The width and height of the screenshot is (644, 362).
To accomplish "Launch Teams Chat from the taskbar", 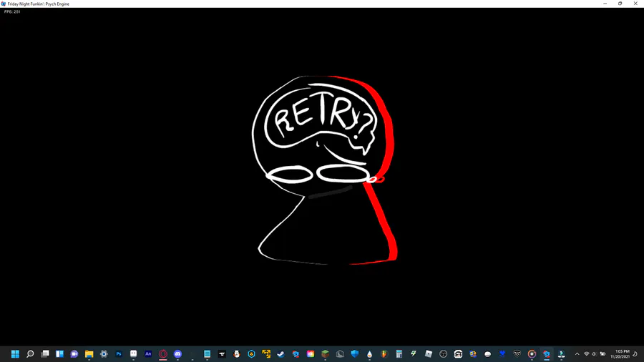I will click(x=74, y=354).
